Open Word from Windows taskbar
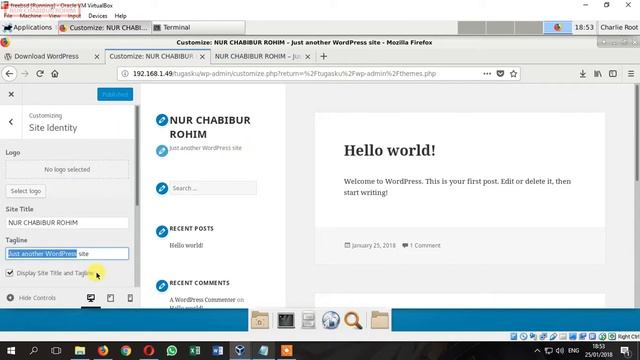The height and width of the screenshot is (360, 640). pos(218,351)
